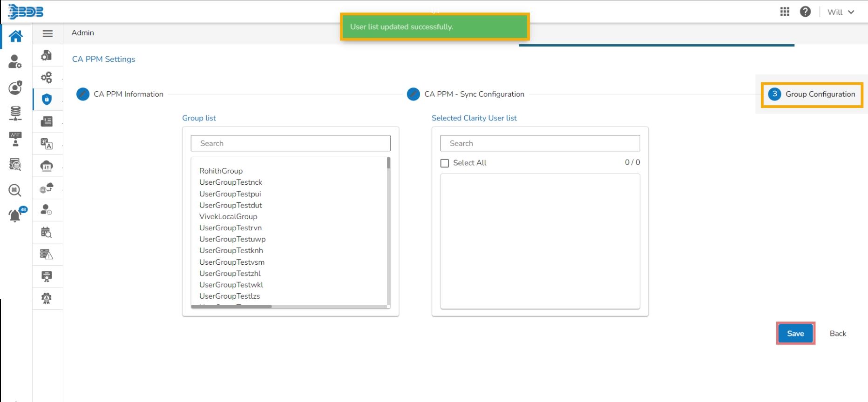Click the Help question mark icon

(805, 12)
